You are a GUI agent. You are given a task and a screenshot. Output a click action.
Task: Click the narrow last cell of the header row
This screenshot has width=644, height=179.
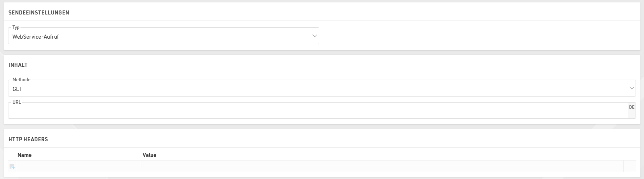click(629, 167)
